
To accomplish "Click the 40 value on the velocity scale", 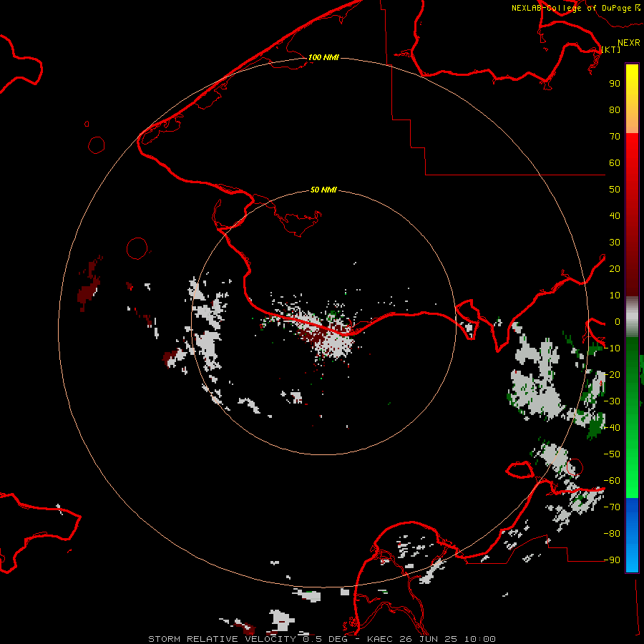I will (x=615, y=215).
